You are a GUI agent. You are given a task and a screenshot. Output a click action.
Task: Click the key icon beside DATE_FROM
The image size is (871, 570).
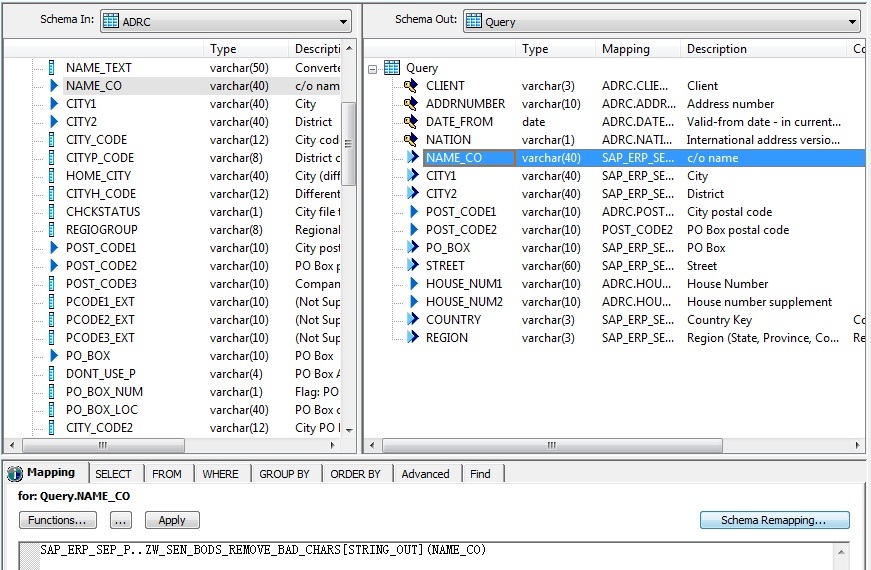pos(411,122)
